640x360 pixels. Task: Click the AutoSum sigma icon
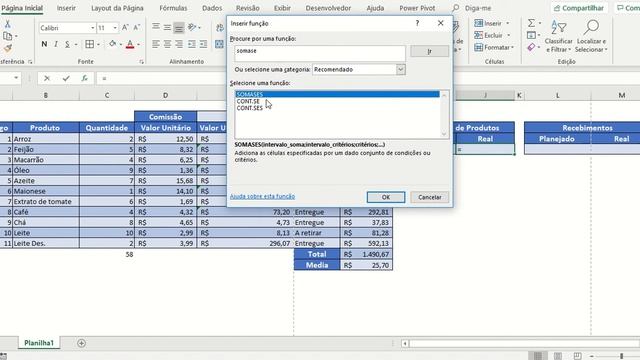click(531, 23)
